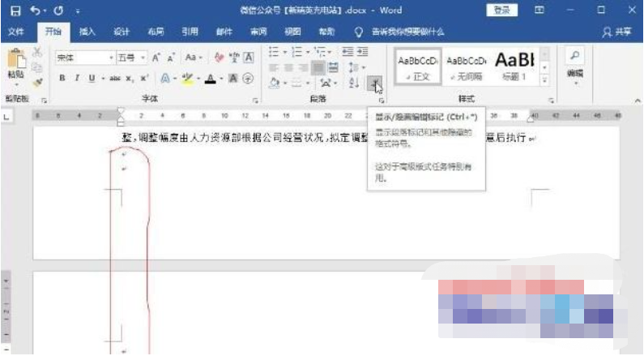Click the 登录 sign-in button
The image size is (644, 356).
coord(502,11)
